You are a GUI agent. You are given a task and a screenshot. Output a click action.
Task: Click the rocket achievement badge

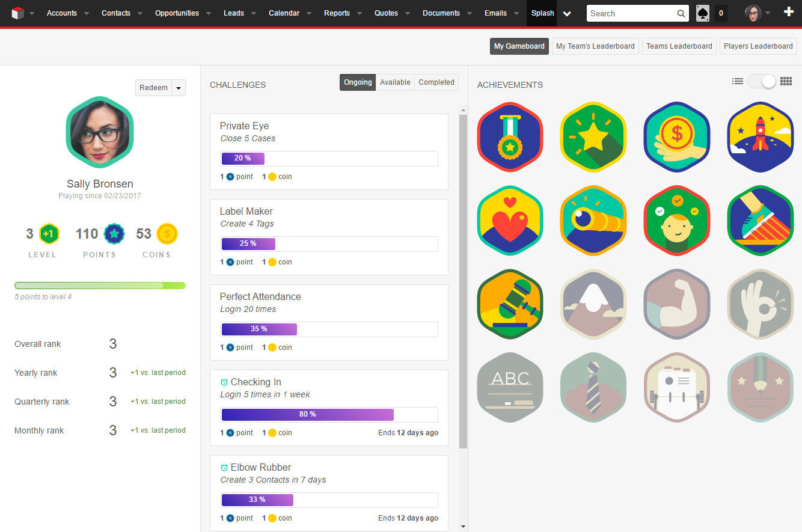point(760,137)
